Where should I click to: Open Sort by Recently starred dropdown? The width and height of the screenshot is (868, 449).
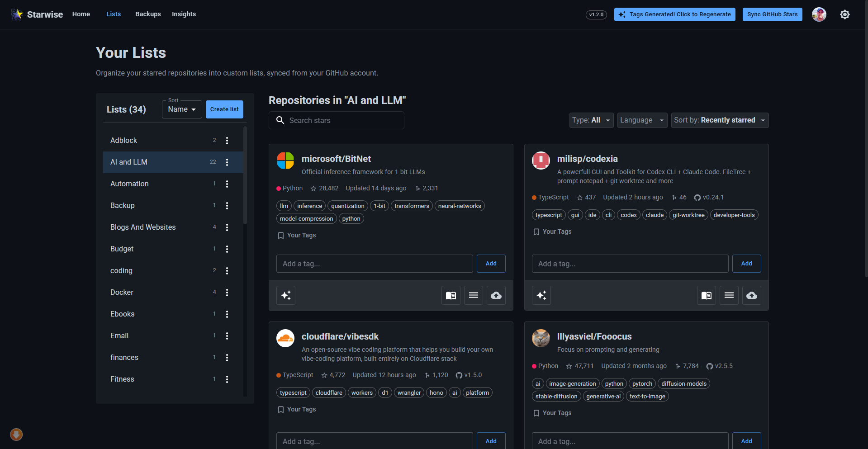pyautogui.click(x=720, y=120)
